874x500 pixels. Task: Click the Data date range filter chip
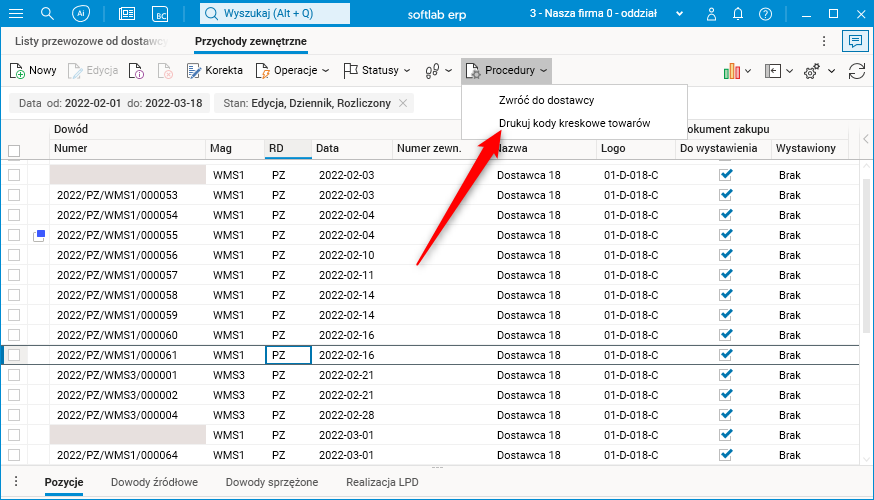pyautogui.click(x=109, y=103)
